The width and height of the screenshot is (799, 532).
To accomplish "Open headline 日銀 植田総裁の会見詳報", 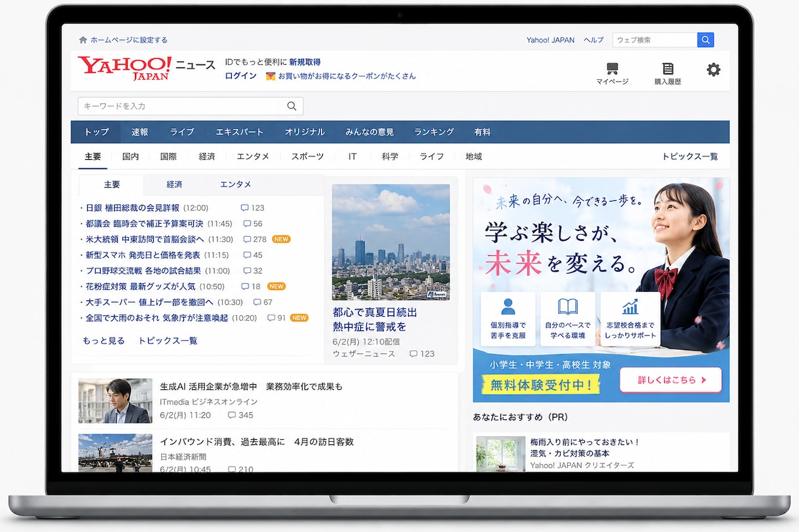I will tap(132, 208).
